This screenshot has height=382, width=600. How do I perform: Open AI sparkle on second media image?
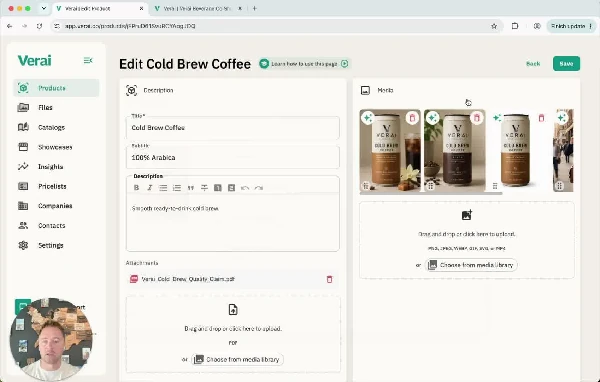[x=433, y=118]
